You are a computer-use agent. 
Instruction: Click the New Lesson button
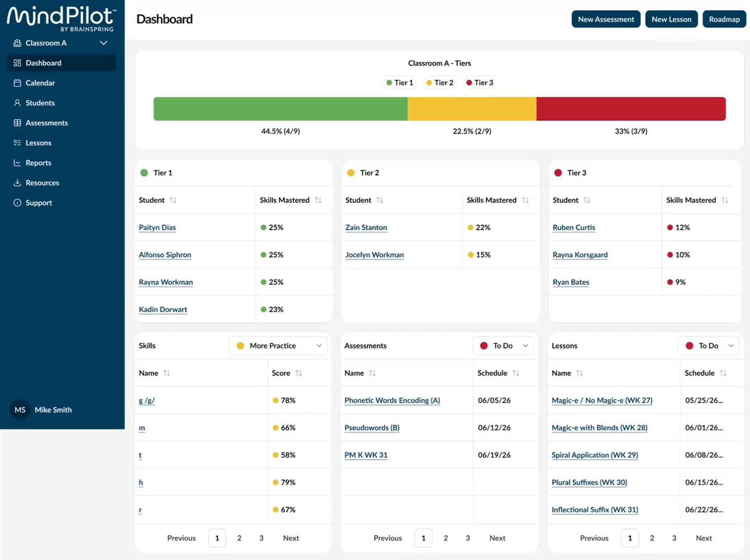pyautogui.click(x=671, y=19)
